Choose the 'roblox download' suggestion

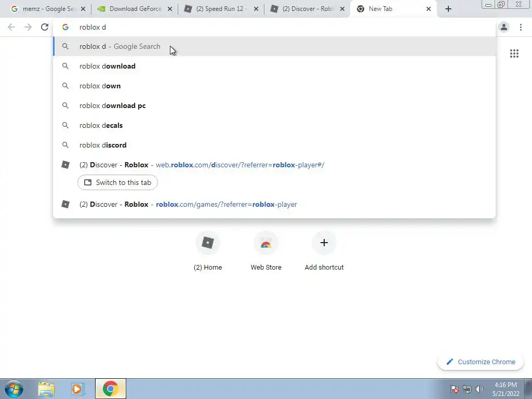pos(274,66)
